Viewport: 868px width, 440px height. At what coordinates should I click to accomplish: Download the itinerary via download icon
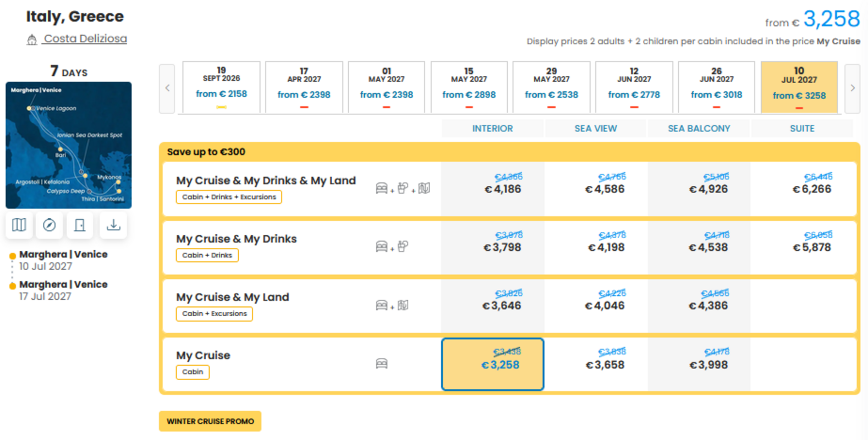pyautogui.click(x=113, y=225)
